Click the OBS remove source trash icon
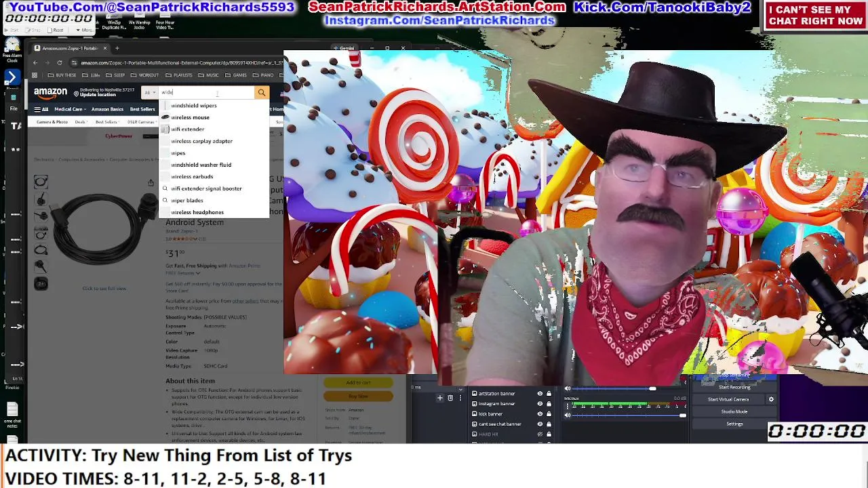 (x=450, y=398)
